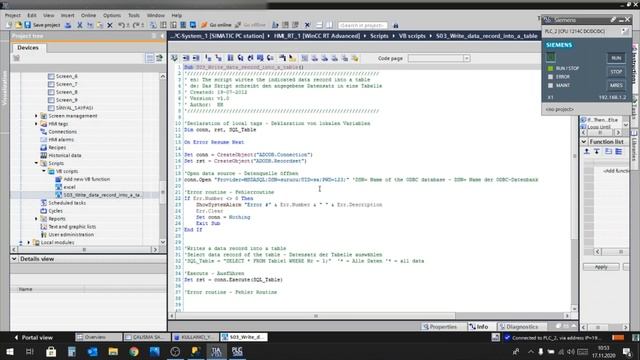The image size is (640, 360).
Task: Open the Recipes tree item
Action: tap(57, 147)
